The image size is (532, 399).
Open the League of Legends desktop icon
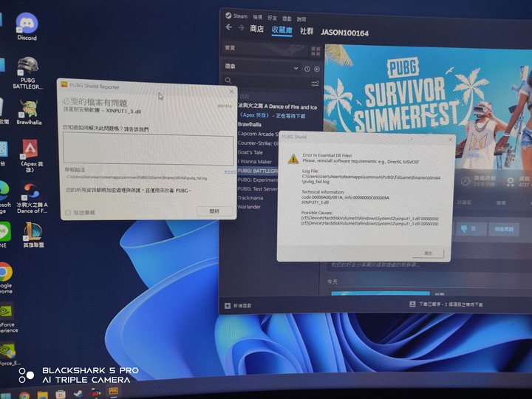click(x=33, y=235)
